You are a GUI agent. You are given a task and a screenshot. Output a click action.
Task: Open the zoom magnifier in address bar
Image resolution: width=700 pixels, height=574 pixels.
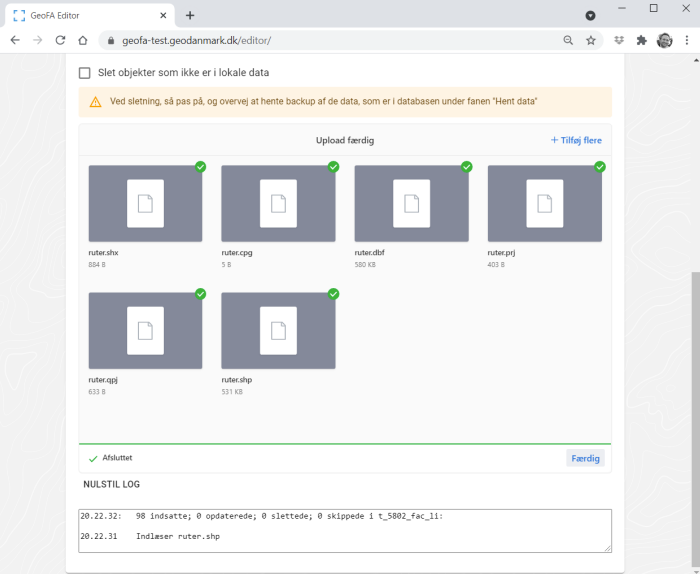(568, 41)
